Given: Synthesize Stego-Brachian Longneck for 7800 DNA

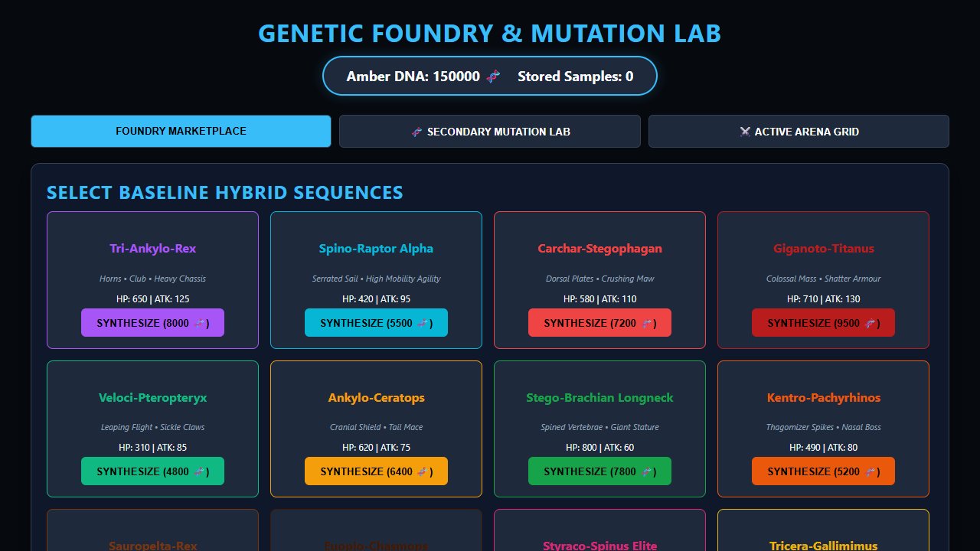Looking at the screenshot, I should tap(599, 471).
